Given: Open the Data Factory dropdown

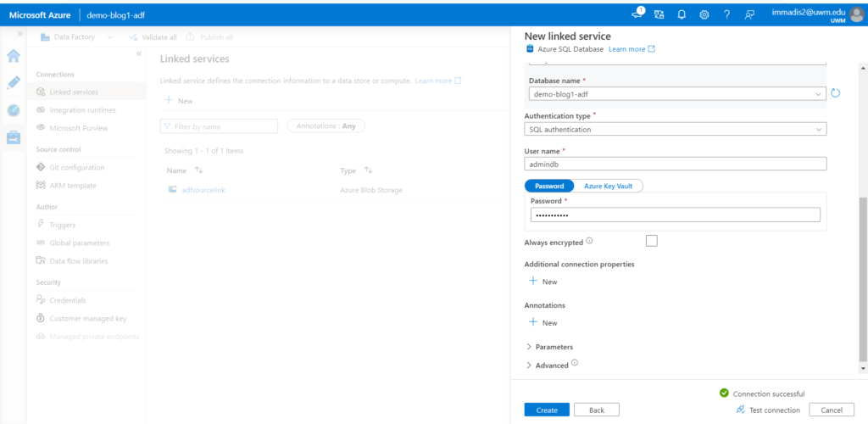Looking at the screenshot, I should click(x=75, y=37).
